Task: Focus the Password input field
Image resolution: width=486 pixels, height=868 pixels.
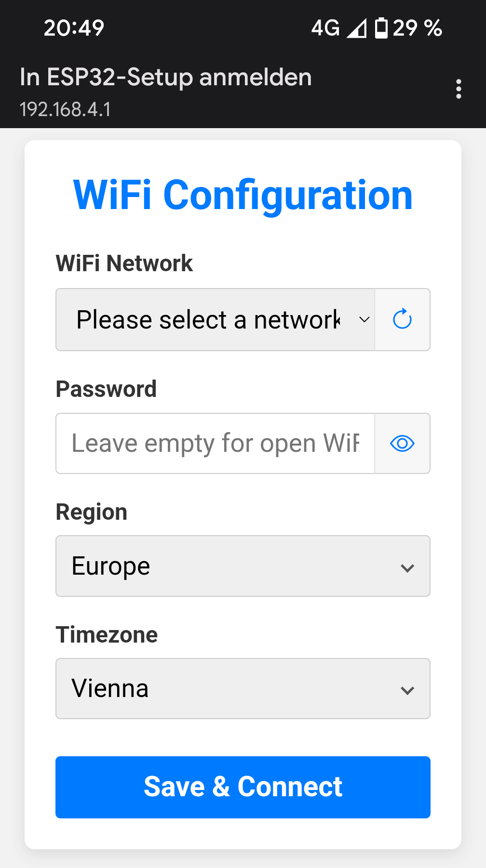Action: 215,443
